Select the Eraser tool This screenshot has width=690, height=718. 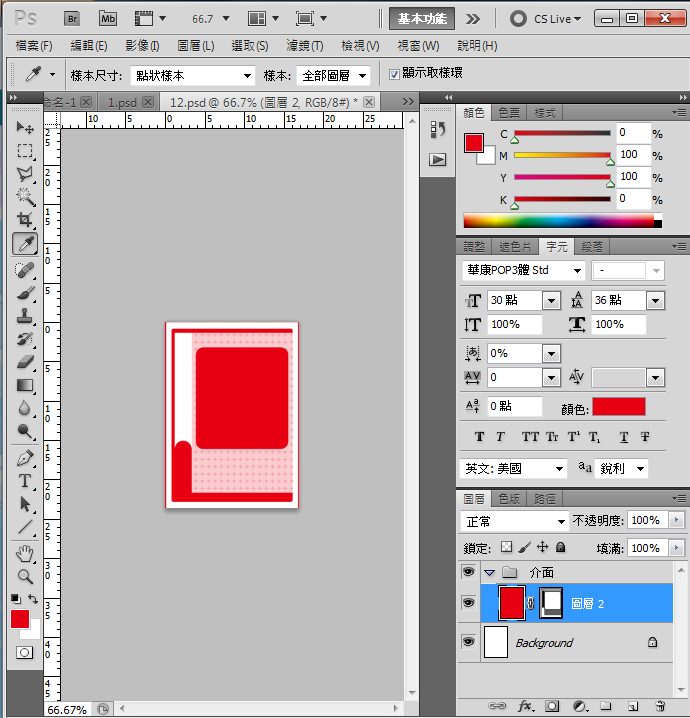pyautogui.click(x=25, y=361)
